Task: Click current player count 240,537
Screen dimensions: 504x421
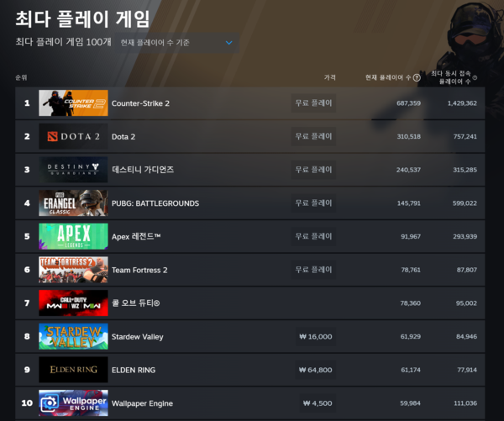Action: (x=408, y=170)
